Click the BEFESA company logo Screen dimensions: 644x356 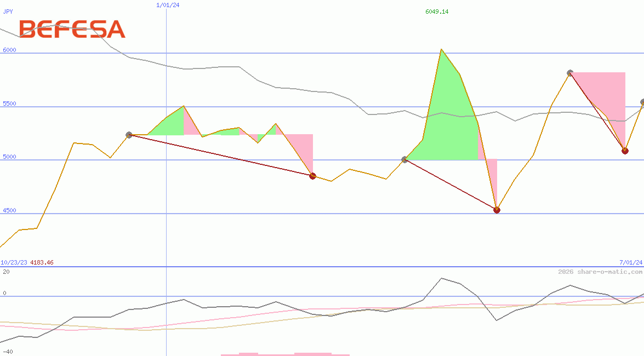click(x=72, y=29)
